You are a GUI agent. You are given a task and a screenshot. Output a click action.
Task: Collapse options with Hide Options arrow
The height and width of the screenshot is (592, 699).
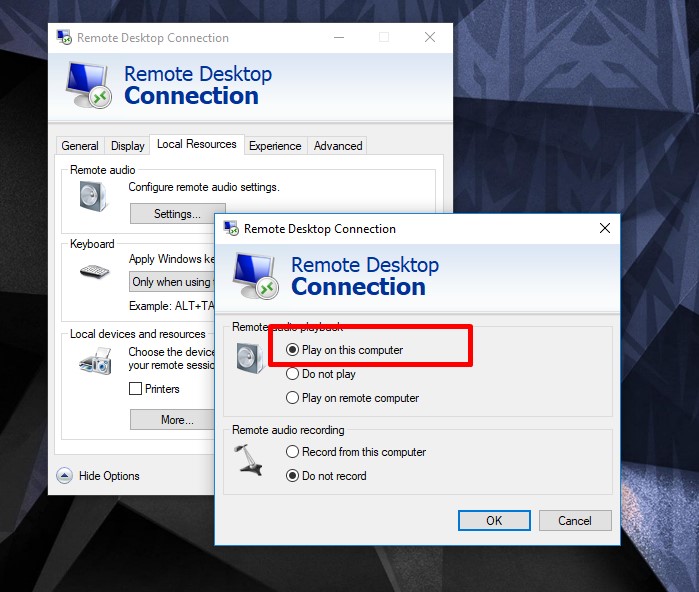(x=64, y=476)
